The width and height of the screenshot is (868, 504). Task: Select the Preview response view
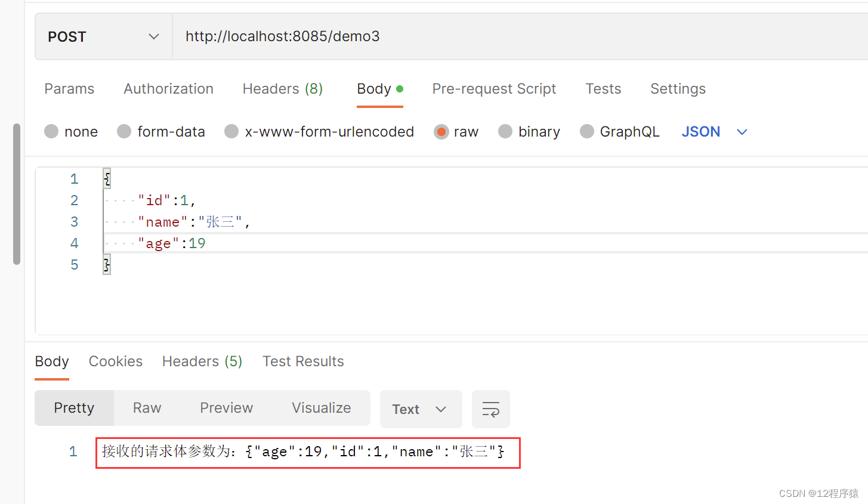(x=226, y=408)
